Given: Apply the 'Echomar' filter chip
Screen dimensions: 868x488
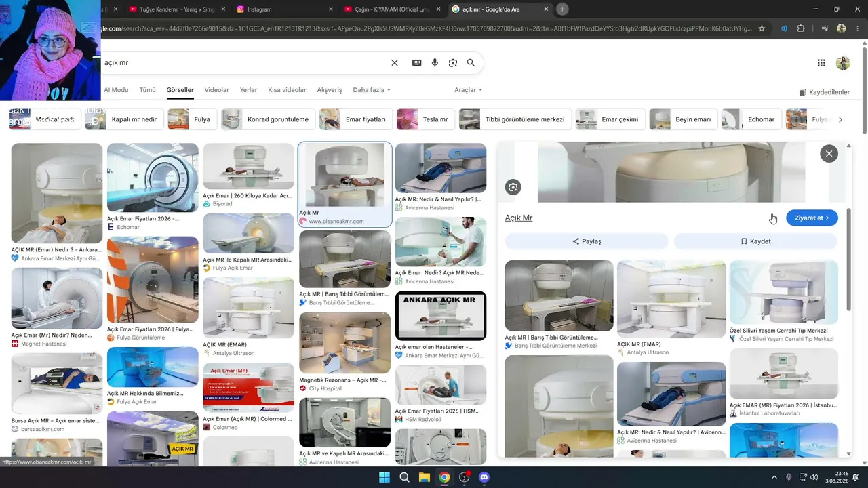Looking at the screenshot, I should (x=752, y=119).
